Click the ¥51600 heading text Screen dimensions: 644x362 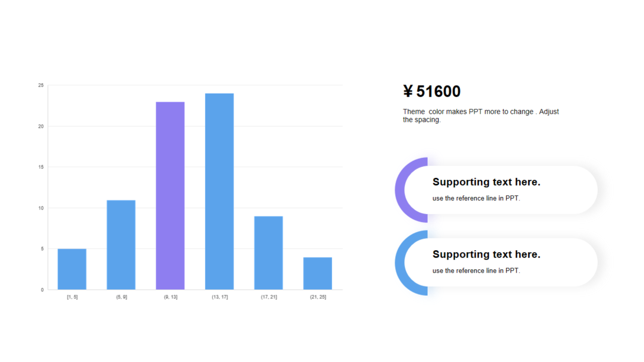(432, 92)
